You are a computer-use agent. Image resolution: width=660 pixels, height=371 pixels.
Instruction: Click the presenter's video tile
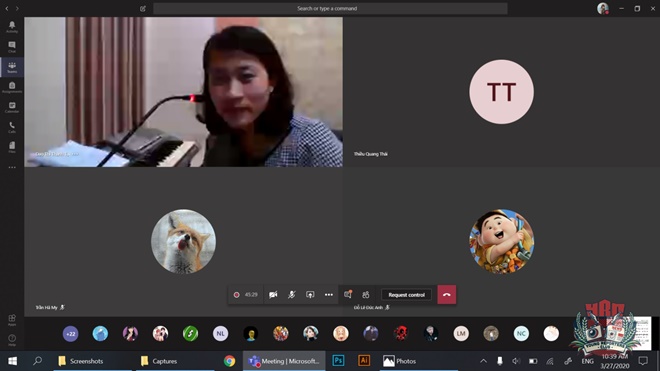184,92
